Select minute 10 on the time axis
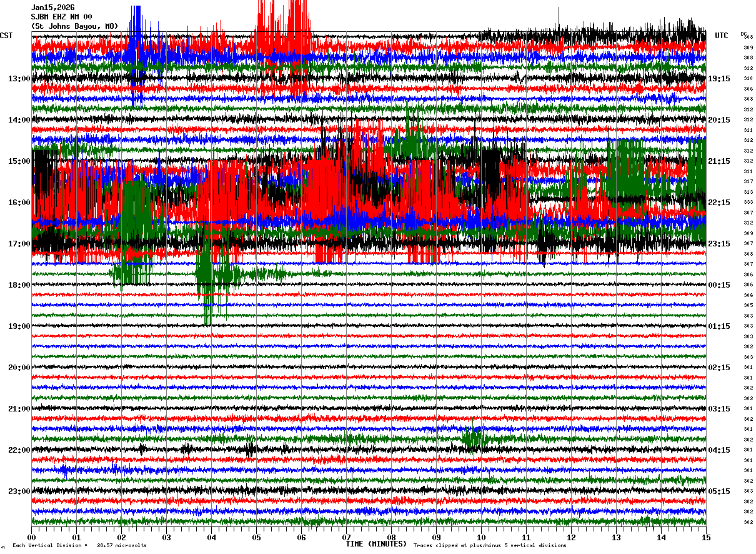 [481, 537]
